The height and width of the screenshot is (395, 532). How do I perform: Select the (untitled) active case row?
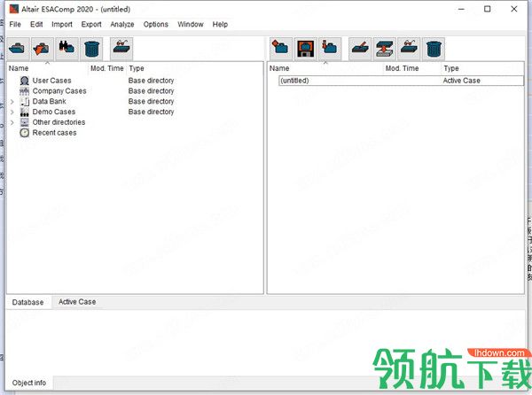(401, 81)
